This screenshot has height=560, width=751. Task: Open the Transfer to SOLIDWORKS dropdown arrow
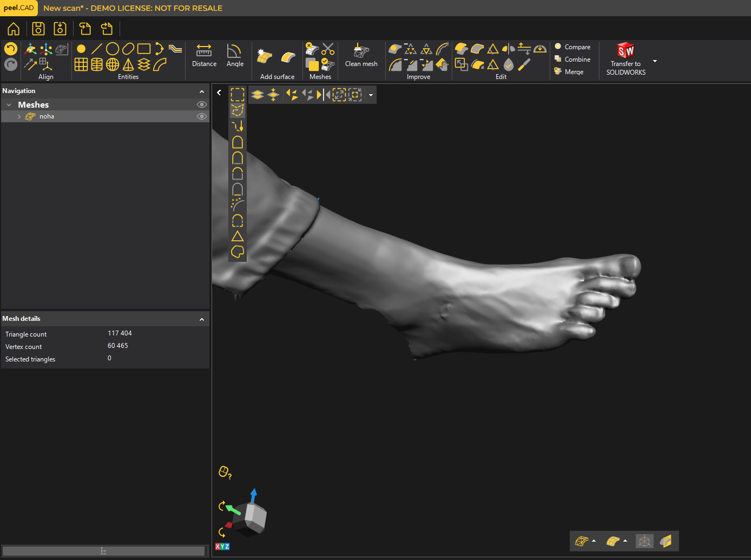655,61
